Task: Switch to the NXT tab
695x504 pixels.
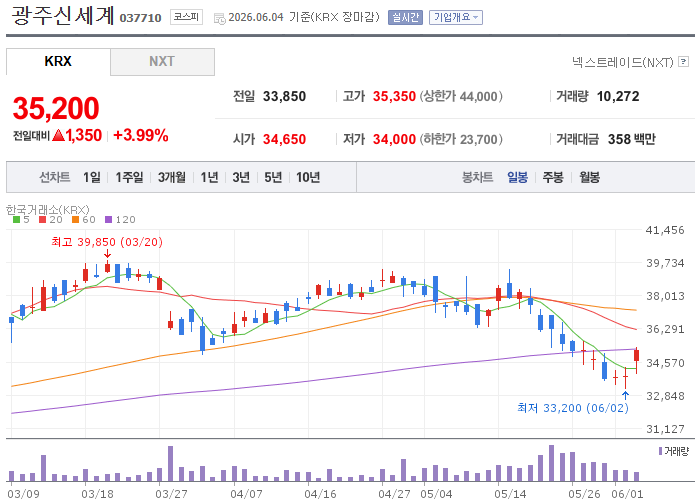Action: 162,61
